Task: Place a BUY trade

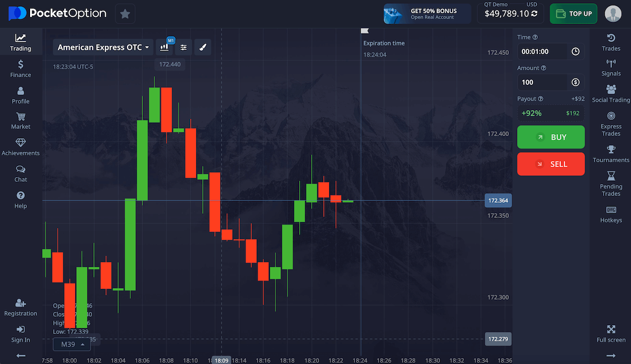Action: (551, 137)
